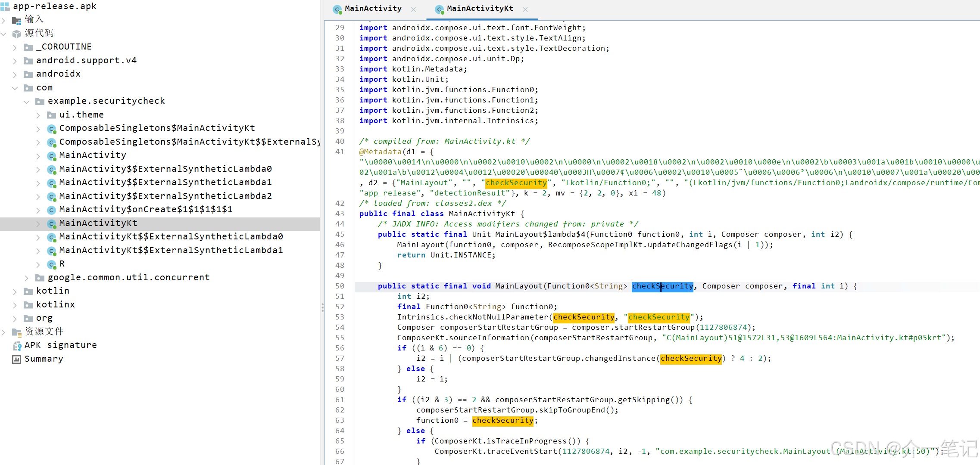Click the class icon next to MainActivity$onCreate$1$1$1$1$1
980x465 pixels.
[x=52, y=210]
